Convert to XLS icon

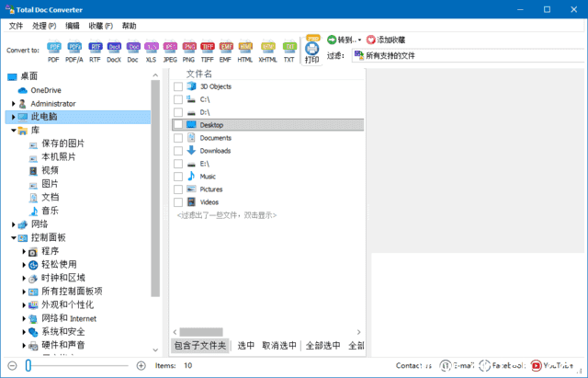pyautogui.click(x=151, y=52)
